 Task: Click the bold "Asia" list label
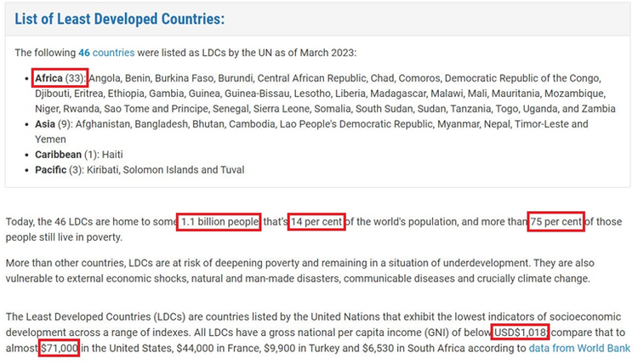[x=45, y=124]
